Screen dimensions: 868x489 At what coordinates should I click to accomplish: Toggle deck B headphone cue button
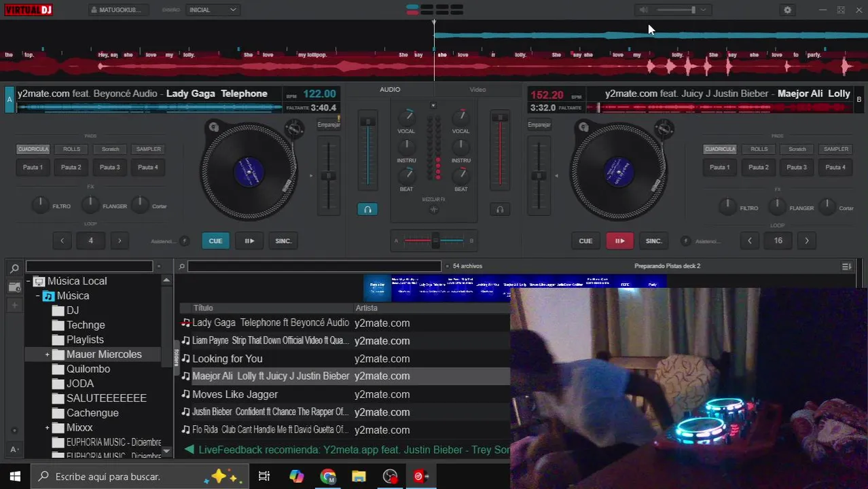pos(500,209)
